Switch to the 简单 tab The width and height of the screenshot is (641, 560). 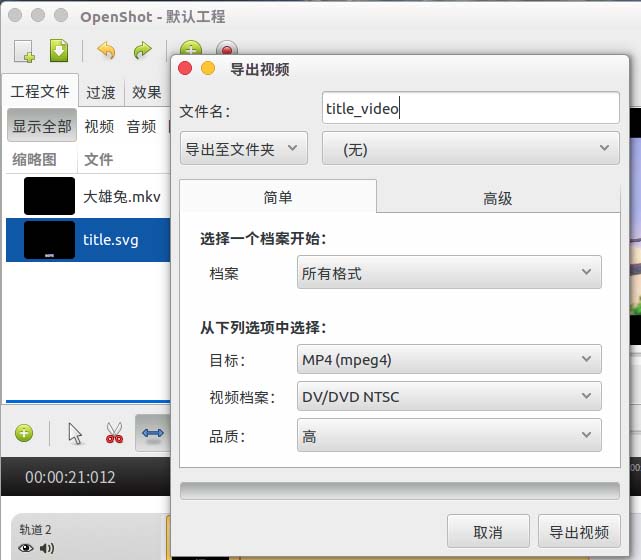(x=278, y=197)
